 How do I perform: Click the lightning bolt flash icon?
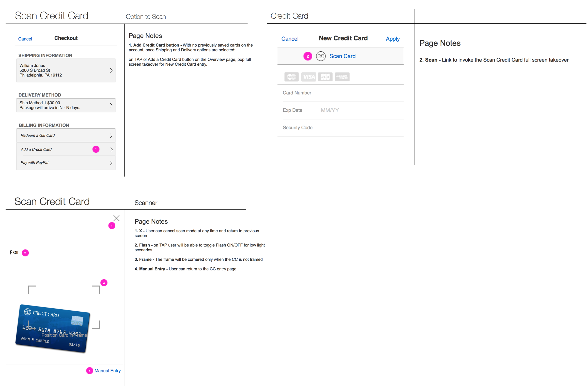[11, 252]
